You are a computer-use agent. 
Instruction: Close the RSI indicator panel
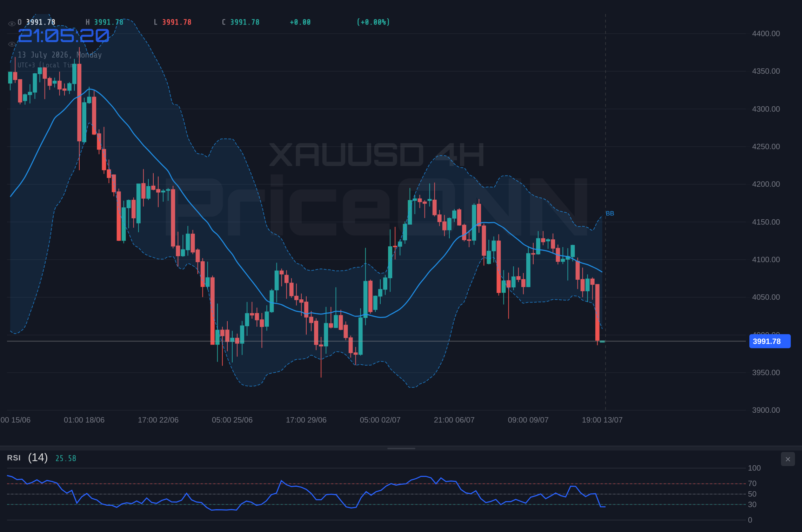[788, 459]
